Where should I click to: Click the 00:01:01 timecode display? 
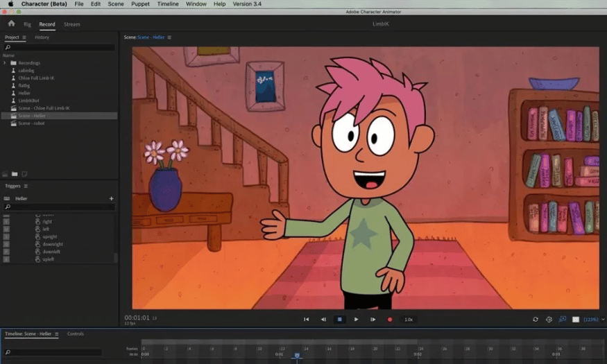coord(137,318)
